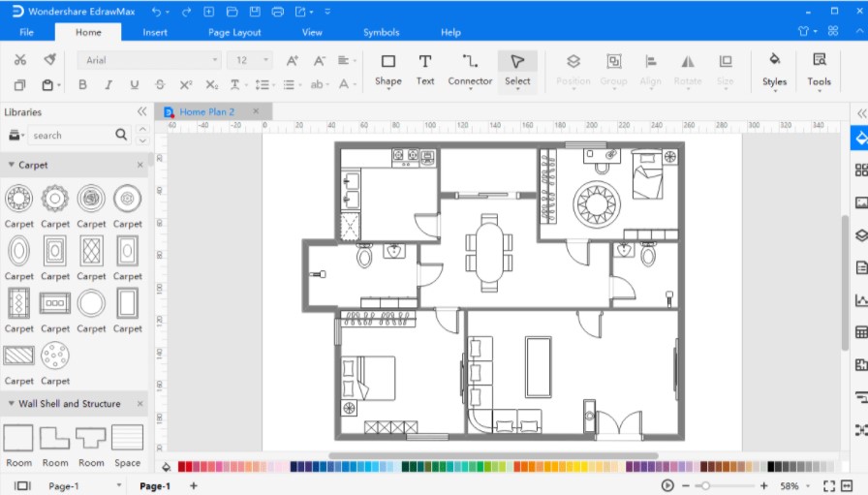Open the library picker dropdown beside search

point(16,135)
